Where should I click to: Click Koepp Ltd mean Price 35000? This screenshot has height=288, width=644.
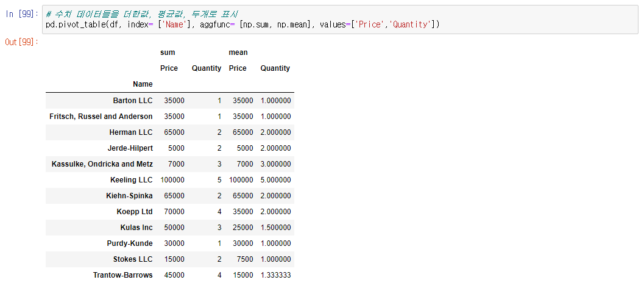click(243, 212)
